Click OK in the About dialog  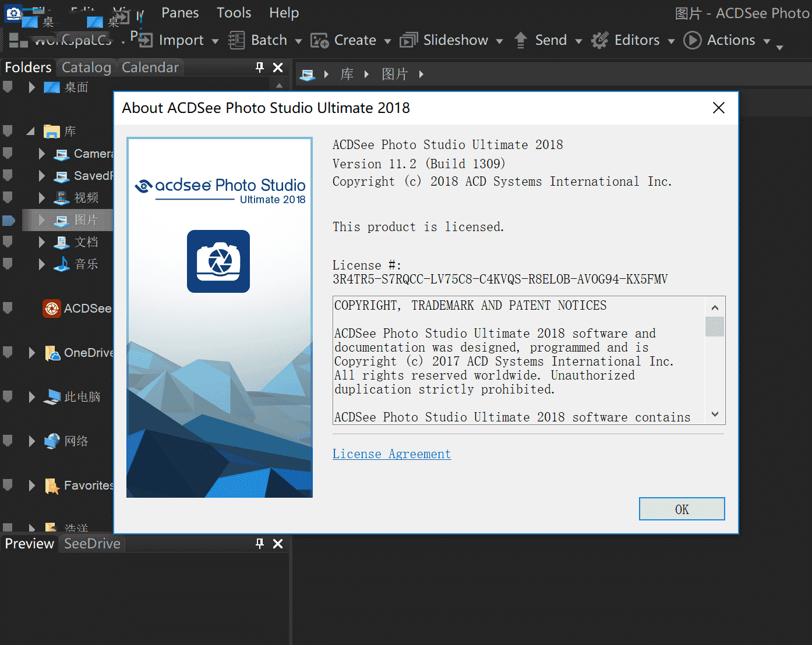point(682,509)
